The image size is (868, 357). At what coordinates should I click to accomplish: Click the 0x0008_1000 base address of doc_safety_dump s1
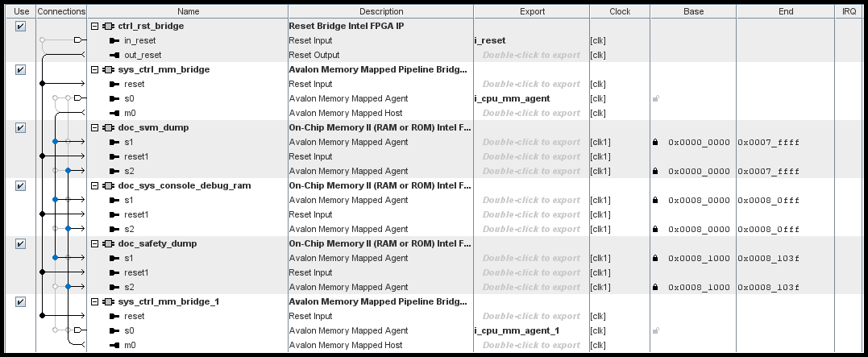[699, 258]
